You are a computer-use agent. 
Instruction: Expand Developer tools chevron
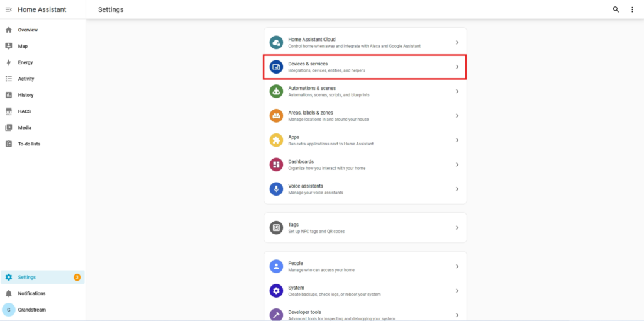click(x=457, y=315)
